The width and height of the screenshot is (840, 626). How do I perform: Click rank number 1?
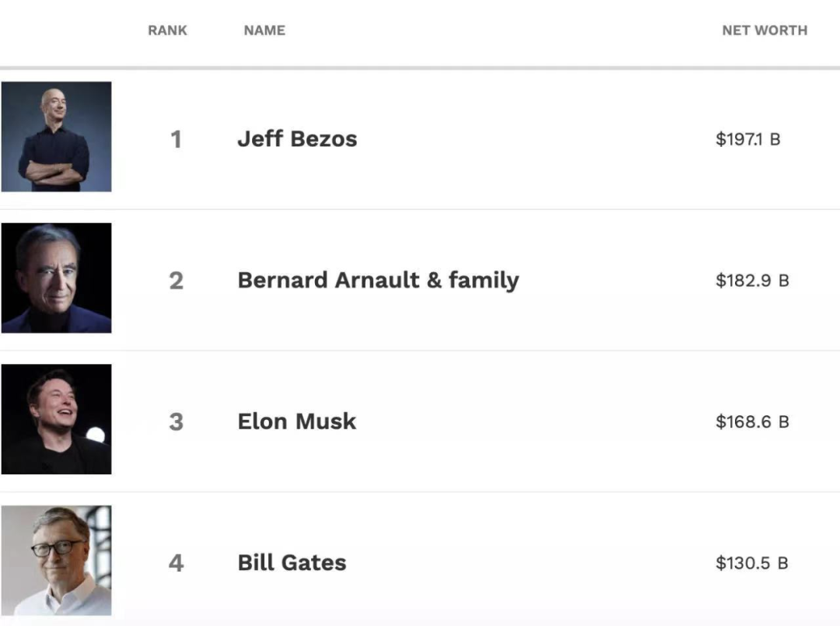click(x=177, y=140)
